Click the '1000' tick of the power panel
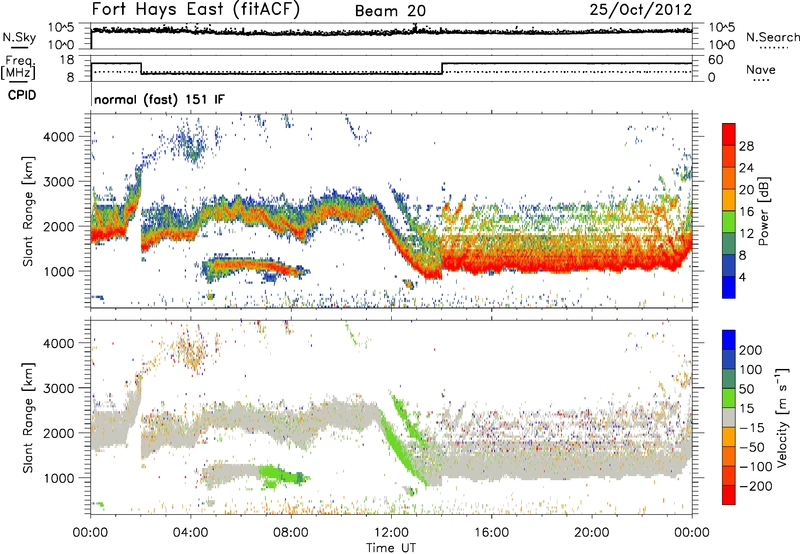This screenshot has width=800, height=554. click(x=58, y=271)
